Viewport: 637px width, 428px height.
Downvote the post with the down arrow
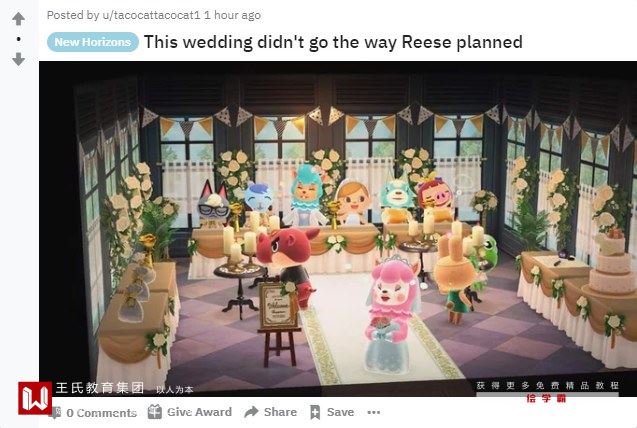[18, 59]
